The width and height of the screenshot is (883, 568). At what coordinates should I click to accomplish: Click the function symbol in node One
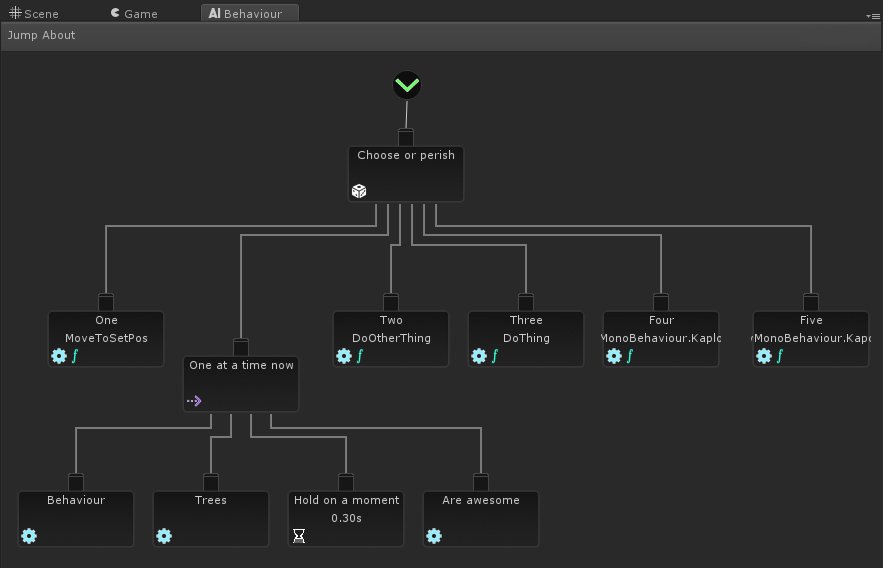tap(75, 356)
